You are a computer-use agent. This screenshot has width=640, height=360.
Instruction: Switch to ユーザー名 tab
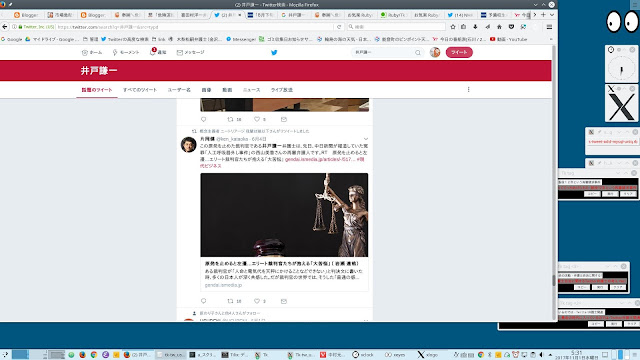[179, 90]
